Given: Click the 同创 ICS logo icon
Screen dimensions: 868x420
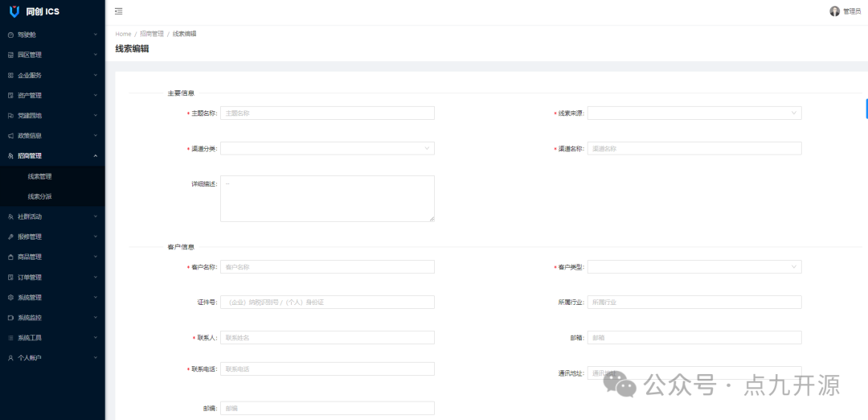Looking at the screenshot, I should click(15, 11).
